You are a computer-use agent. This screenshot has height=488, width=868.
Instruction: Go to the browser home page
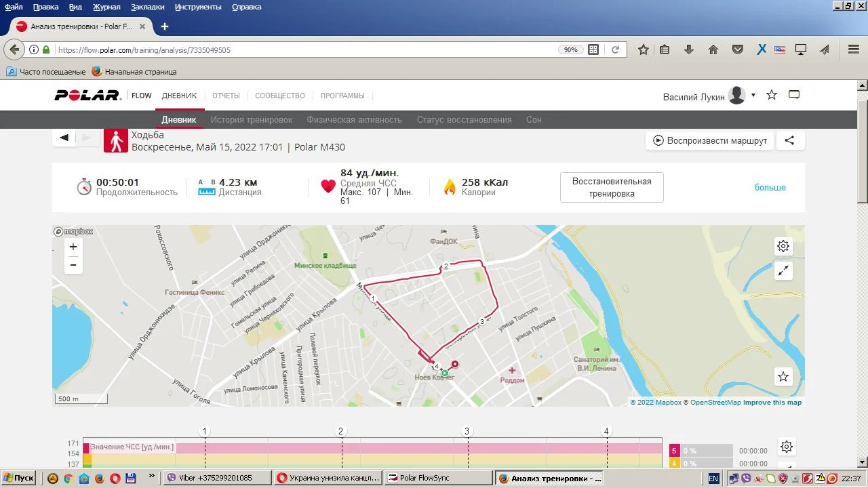713,49
